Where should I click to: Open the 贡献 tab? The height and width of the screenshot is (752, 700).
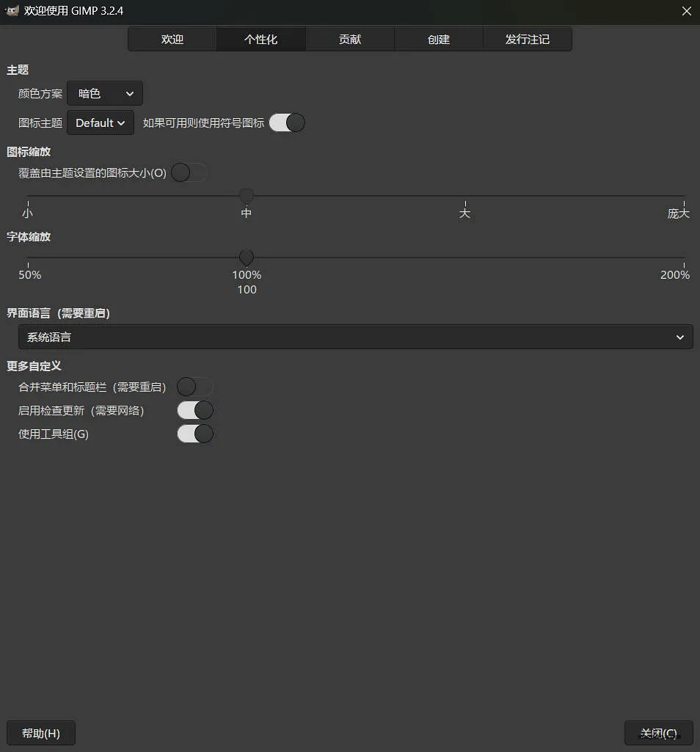350,40
